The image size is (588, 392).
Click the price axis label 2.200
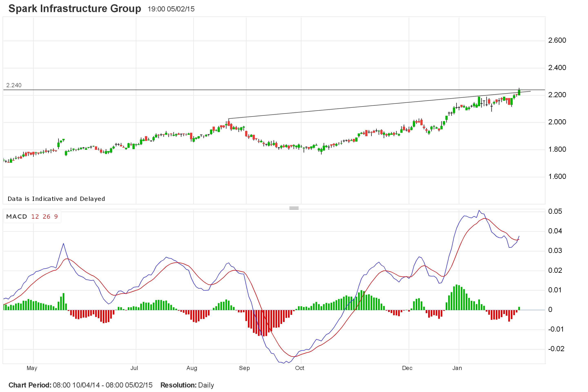click(x=557, y=95)
